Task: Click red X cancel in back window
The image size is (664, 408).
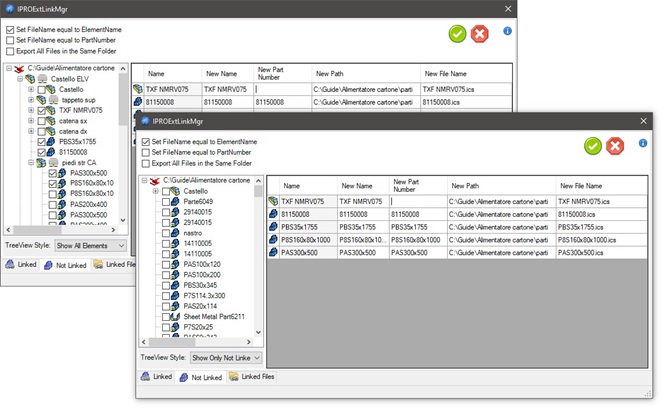Action: [x=479, y=34]
